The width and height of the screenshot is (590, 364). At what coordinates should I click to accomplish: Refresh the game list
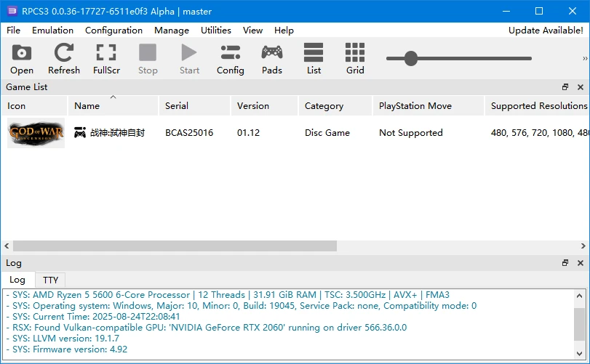point(63,59)
